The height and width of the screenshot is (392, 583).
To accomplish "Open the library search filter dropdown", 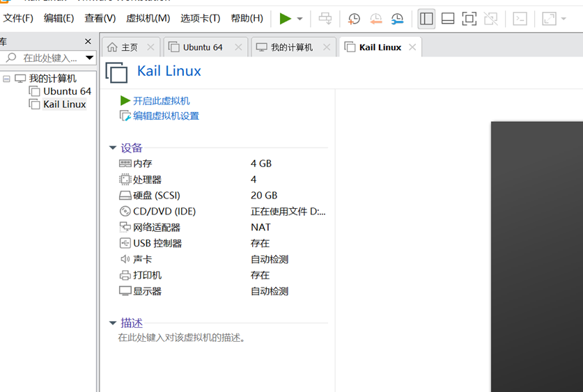I will (x=90, y=58).
